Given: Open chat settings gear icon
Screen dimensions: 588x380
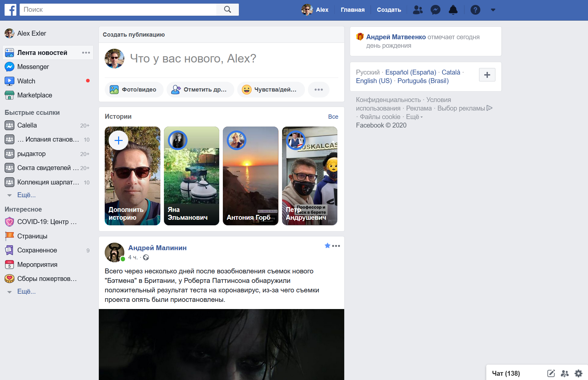Looking at the screenshot, I should tap(579, 373).
